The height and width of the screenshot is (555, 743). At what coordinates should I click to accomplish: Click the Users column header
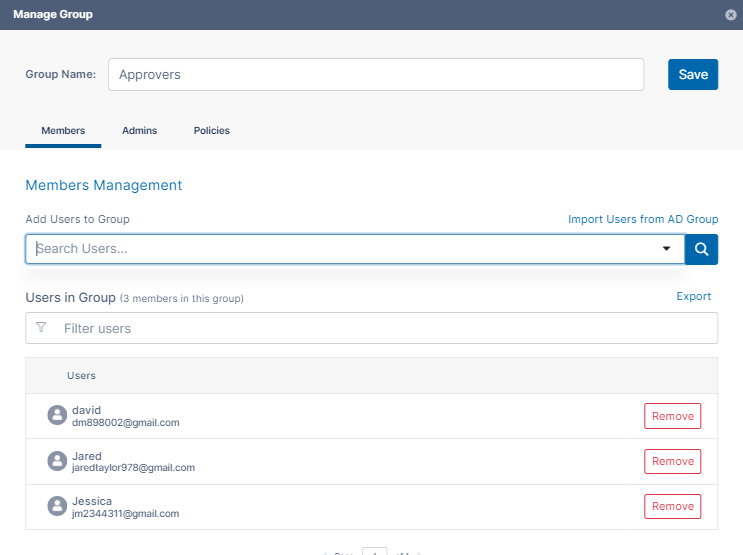pos(81,376)
